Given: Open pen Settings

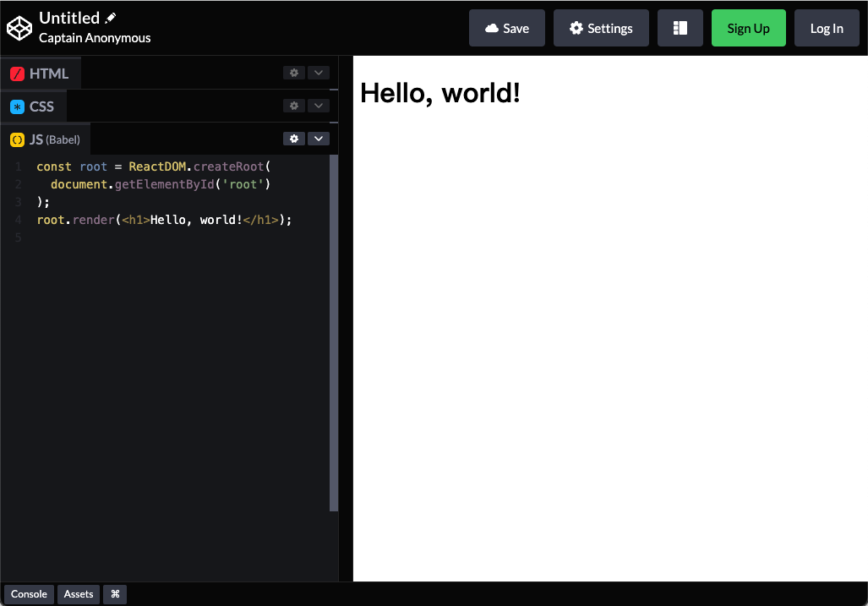Looking at the screenshot, I should [601, 28].
